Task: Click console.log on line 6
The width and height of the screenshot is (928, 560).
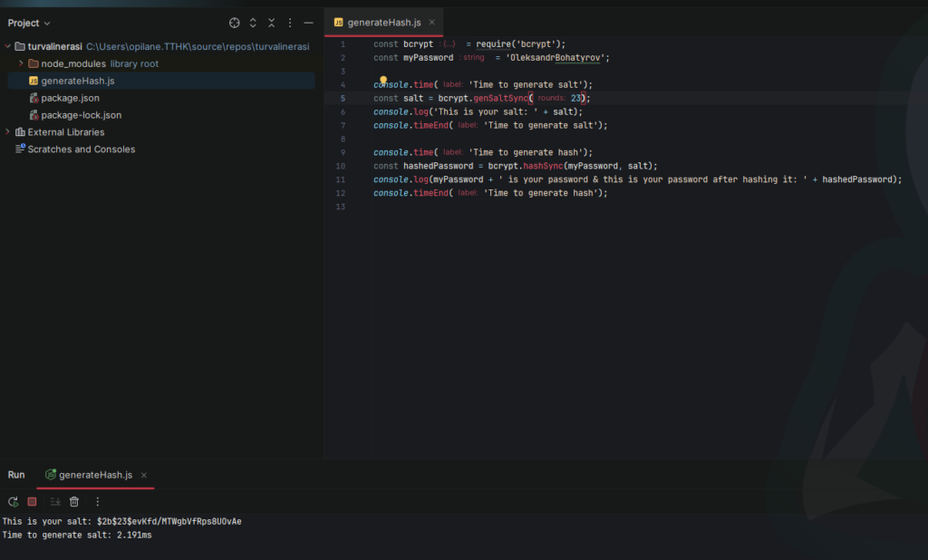Action: (x=401, y=111)
